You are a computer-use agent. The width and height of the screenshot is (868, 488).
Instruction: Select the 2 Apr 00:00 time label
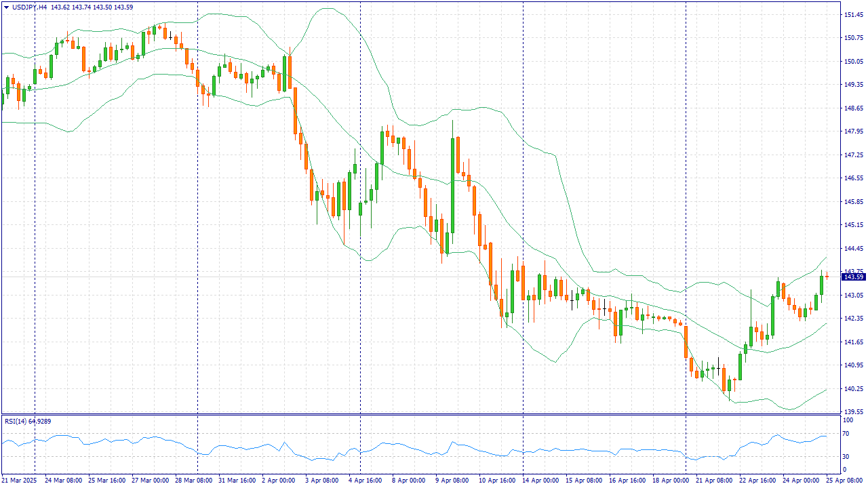tap(278, 480)
